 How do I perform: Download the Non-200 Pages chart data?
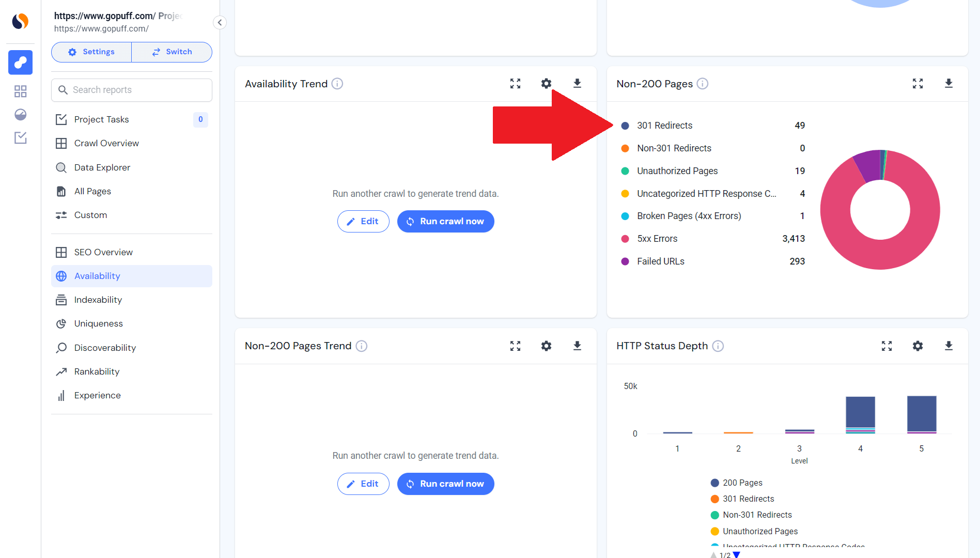tap(948, 84)
